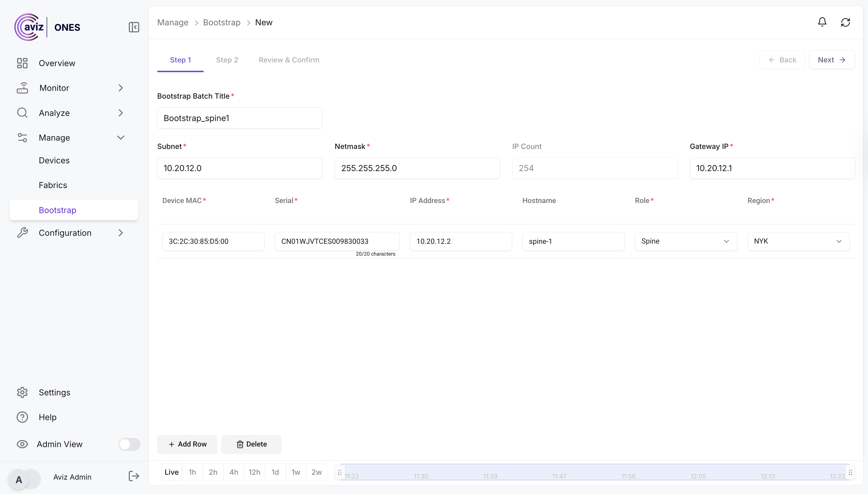The height and width of the screenshot is (494, 868).
Task: Click the logout icon beside Aviz Admin
Action: click(134, 476)
